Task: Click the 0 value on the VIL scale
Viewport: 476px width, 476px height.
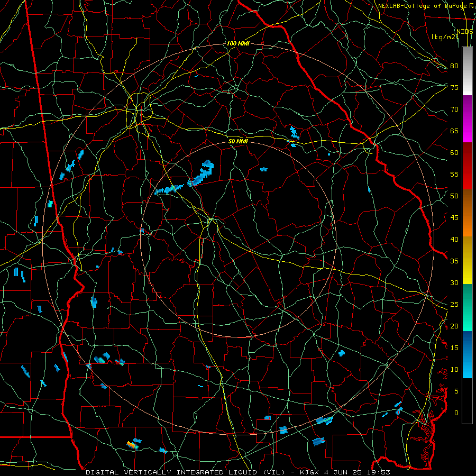Action: (x=456, y=413)
